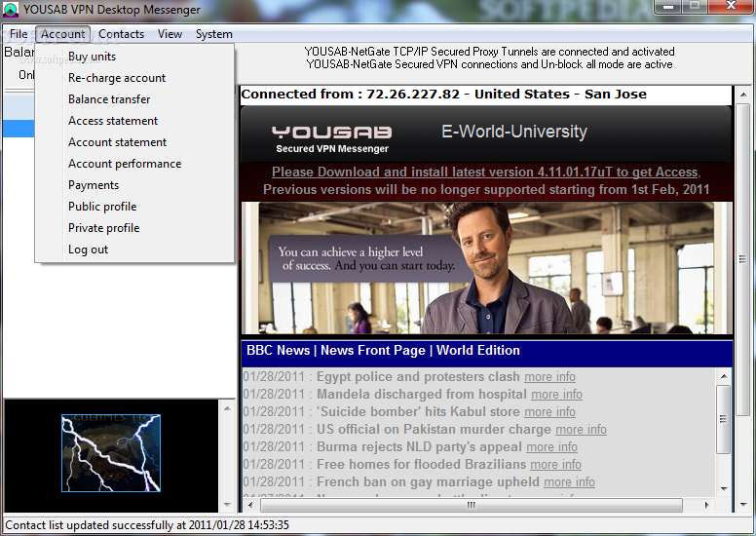Close the YOUSAB VPN window
Image resolution: width=756 pixels, height=536 pixels.
731,6
